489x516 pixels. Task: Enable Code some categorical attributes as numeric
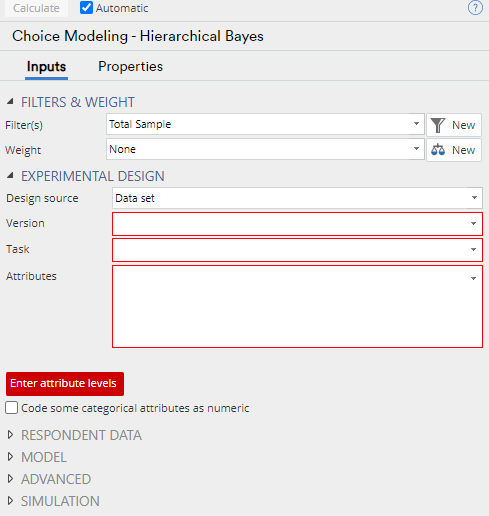(x=11, y=408)
